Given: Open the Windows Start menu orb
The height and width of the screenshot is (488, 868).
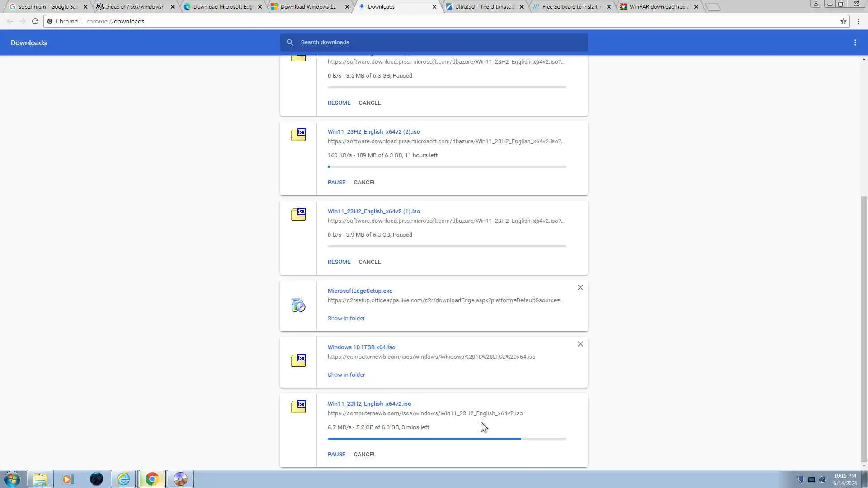Looking at the screenshot, I should click(x=12, y=479).
